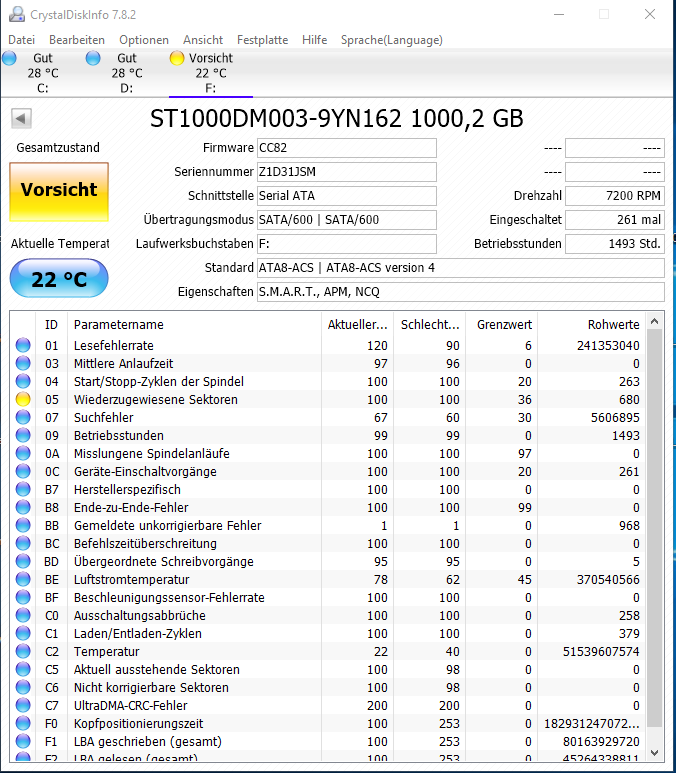
Task: Click status orb of Temperatur row C2
Action: click(x=23, y=651)
